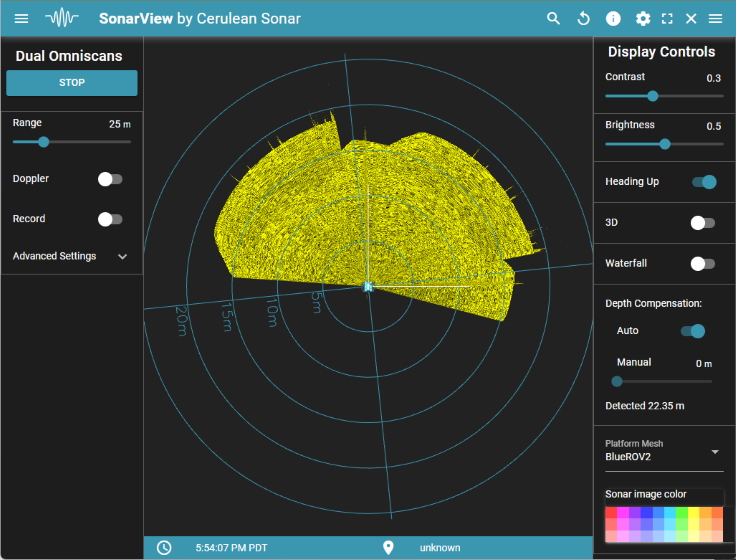
Task: Enable the 3D view toggle
Action: click(703, 223)
